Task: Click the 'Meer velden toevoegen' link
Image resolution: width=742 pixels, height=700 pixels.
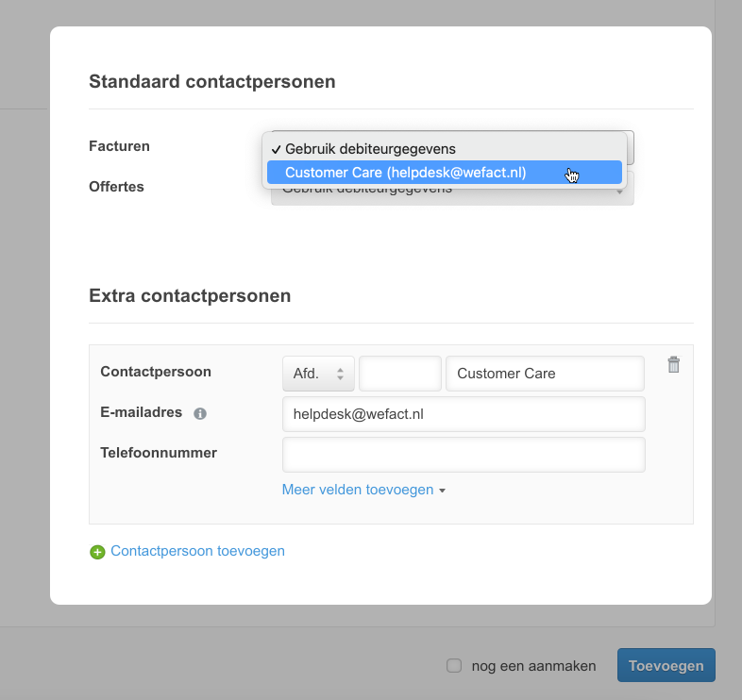Action: tap(358, 490)
